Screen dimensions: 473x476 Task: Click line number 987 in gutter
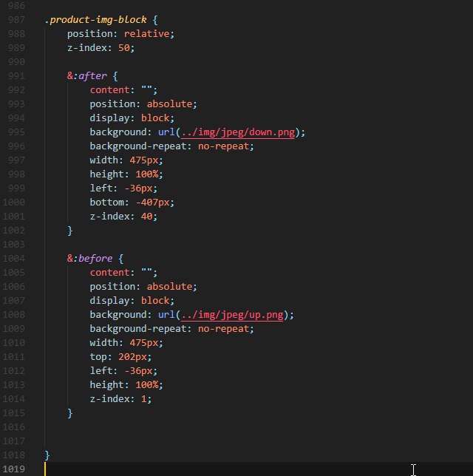16,20
